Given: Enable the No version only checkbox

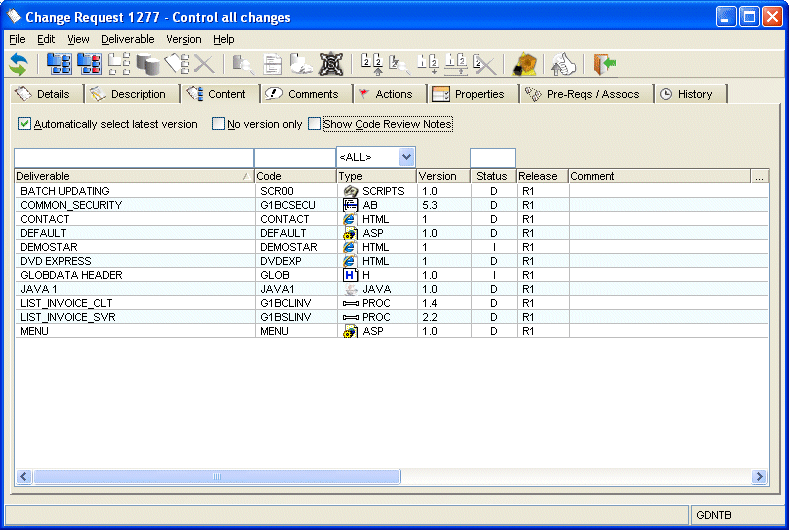Looking at the screenshot, I should [219, 124].
